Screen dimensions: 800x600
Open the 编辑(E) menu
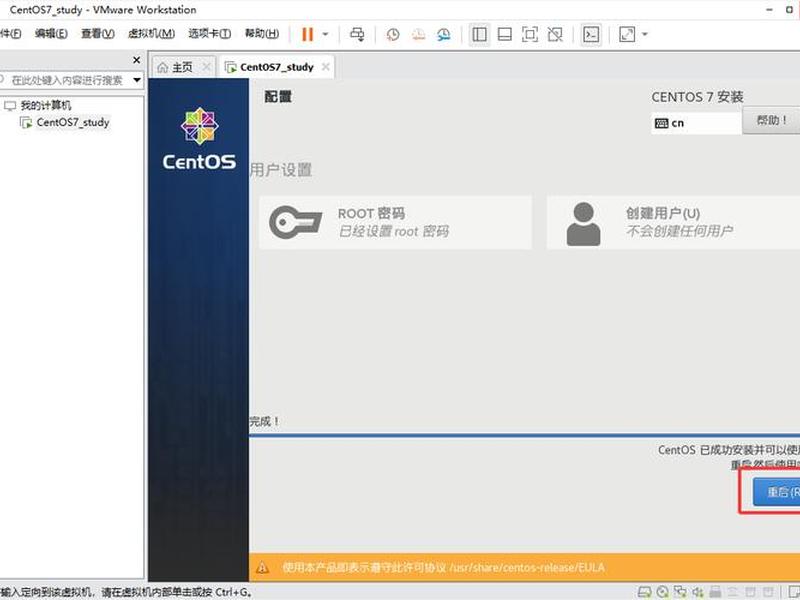click(x=51, y=34)
